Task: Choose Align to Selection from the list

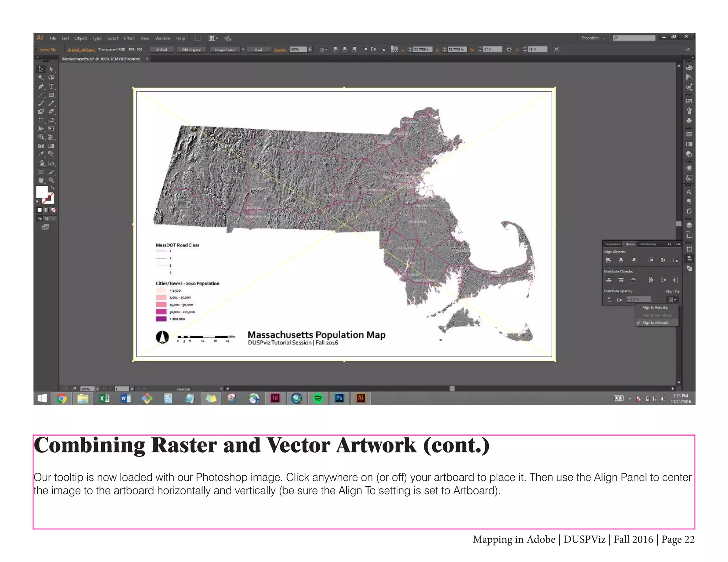Action: (x=657, y=308)
